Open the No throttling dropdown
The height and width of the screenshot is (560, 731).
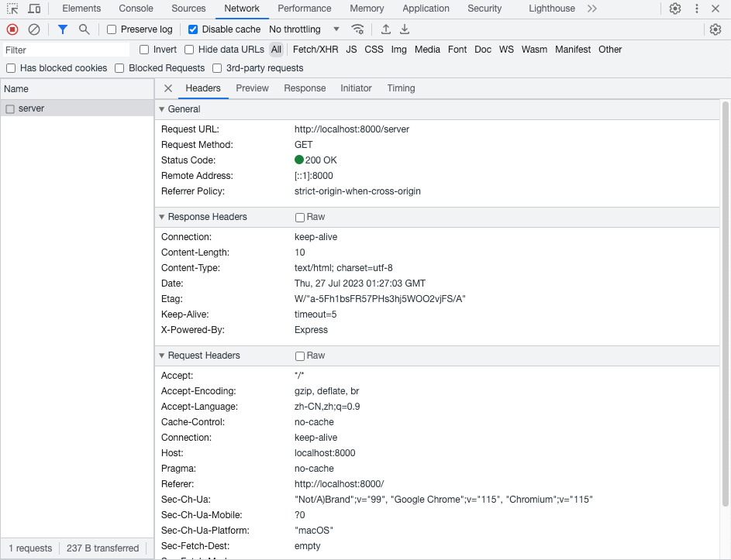click(304, 29)
